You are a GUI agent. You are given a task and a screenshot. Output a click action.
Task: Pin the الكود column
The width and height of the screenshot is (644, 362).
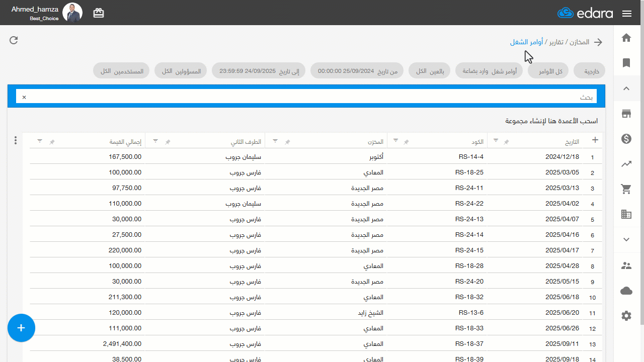point(407,142)
